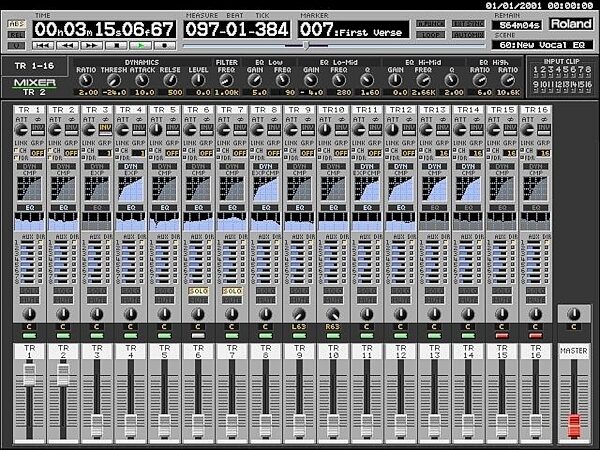Click the fast-forward transport button
600x450 pixels.
click(x=92, y=46)
